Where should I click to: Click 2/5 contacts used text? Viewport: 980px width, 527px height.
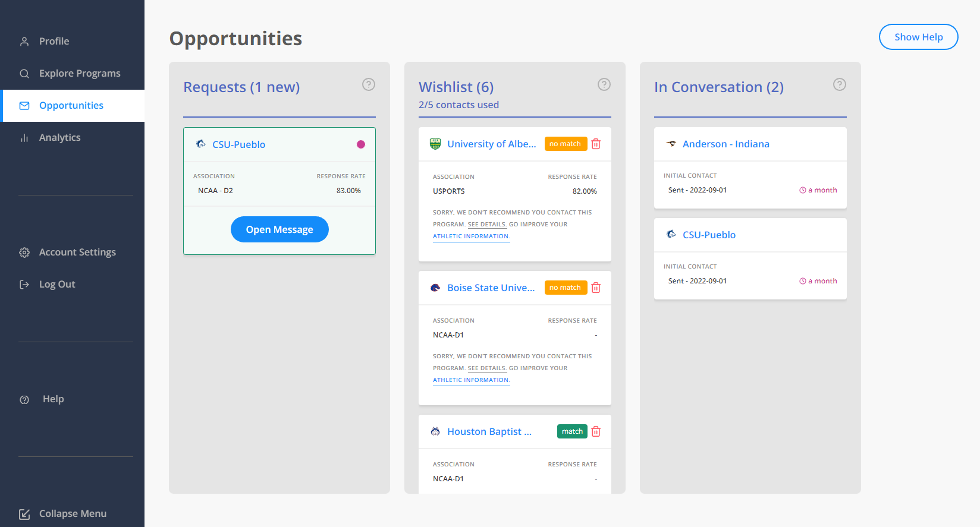(458, 105)
